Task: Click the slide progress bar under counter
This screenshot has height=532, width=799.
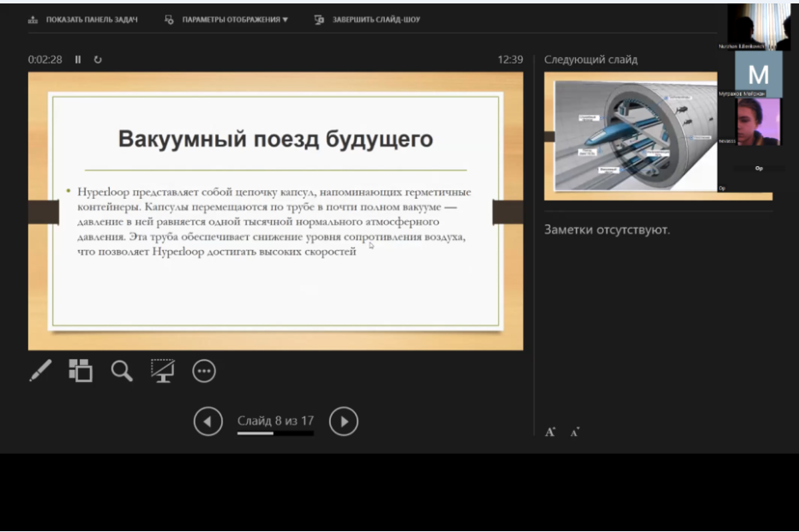Action: [x=276, y=433]
